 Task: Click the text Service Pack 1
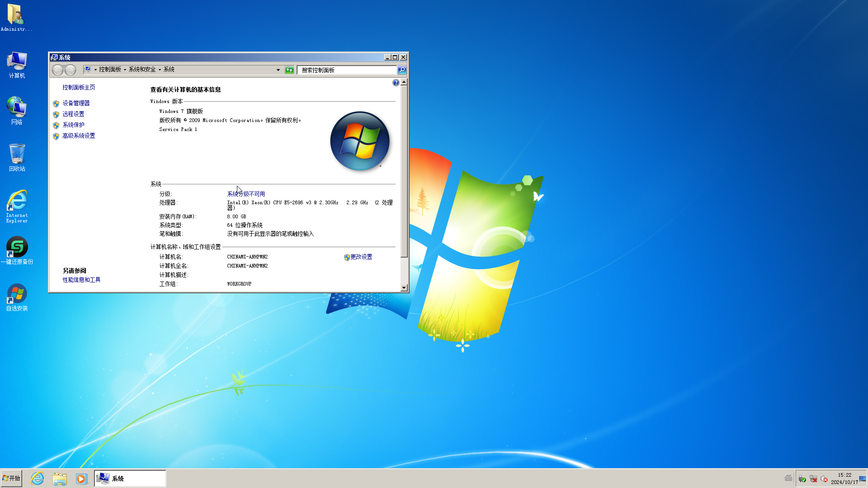pos(178,129)
